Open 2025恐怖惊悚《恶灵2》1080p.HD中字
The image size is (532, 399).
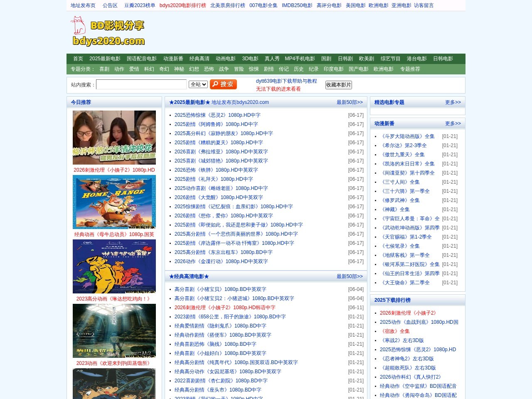click(217, 115)
